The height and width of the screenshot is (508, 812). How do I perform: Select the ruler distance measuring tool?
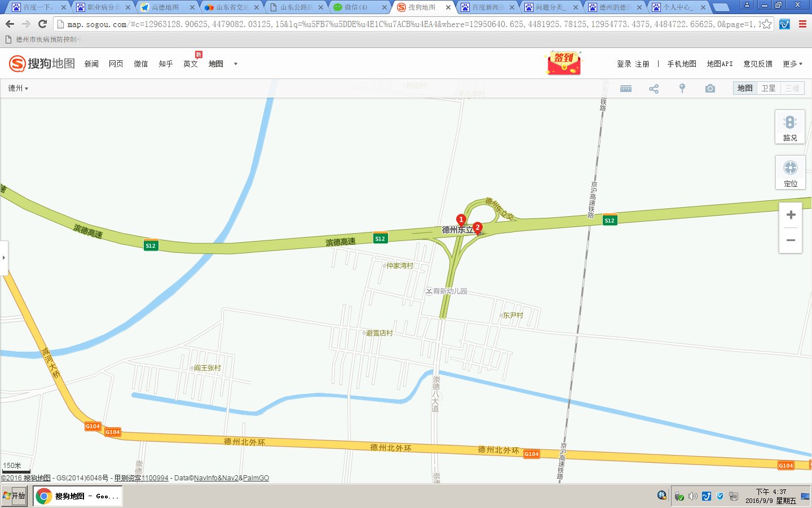click(x=625, y=89)
